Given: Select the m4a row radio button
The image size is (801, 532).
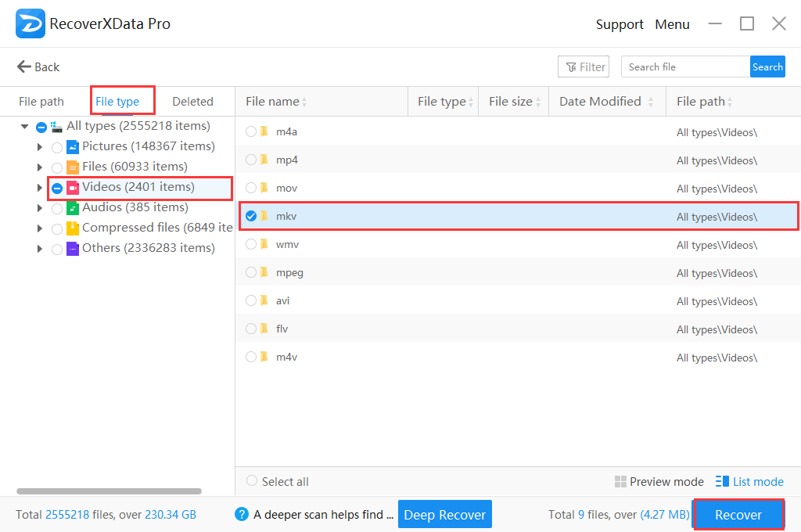Looking at the screenshot, I should [x=251, y=131].
